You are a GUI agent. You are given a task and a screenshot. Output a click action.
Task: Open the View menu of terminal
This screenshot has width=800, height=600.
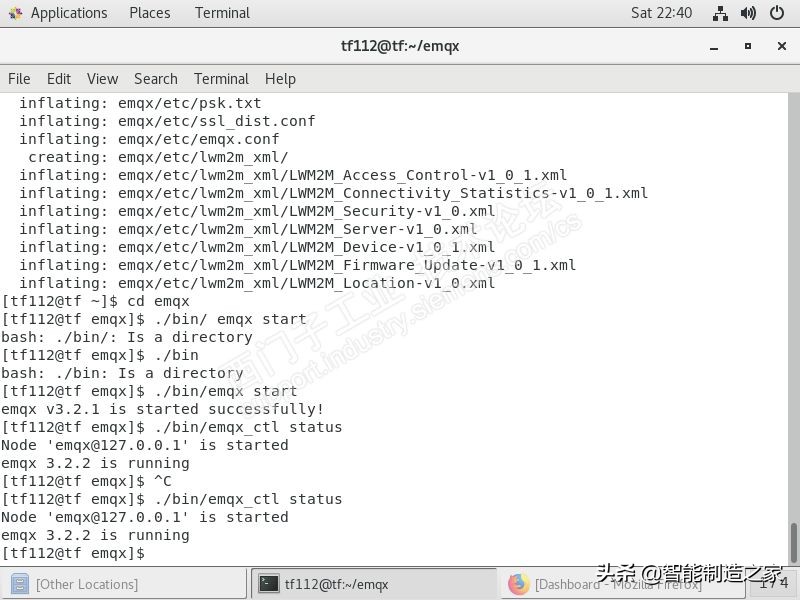pyautogui.click(x=102, y=79)
